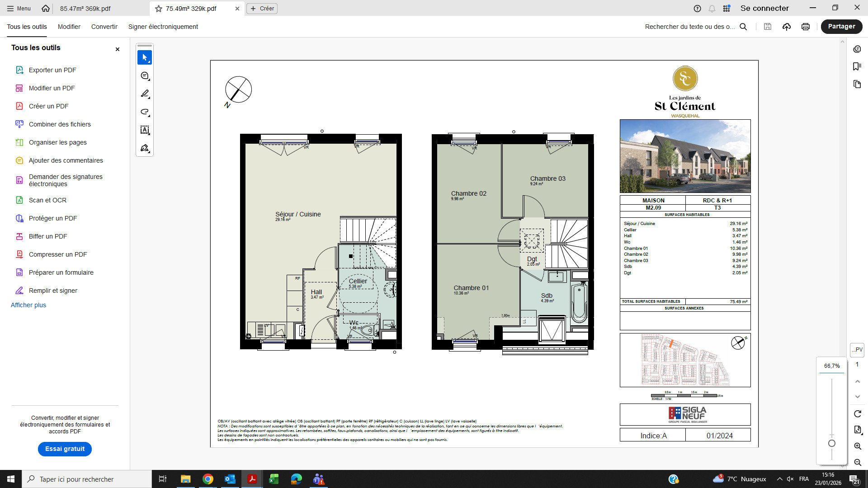Select the Draw free form tool
Screen dimensions: 868x488
coord(145,112)
